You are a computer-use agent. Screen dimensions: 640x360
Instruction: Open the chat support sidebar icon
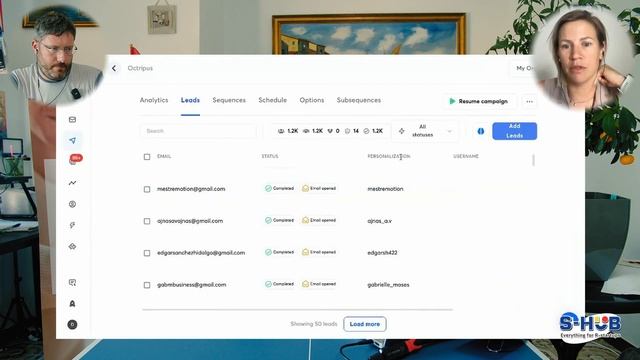[72, 282]
